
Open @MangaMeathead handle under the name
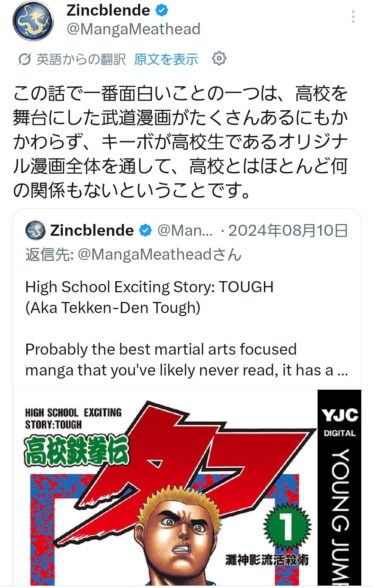coord(133,29)
